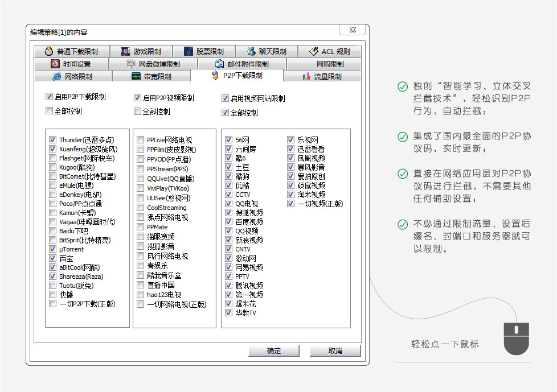Uncheck the 优酷 video site checkbox

click(x=229, y=185)
